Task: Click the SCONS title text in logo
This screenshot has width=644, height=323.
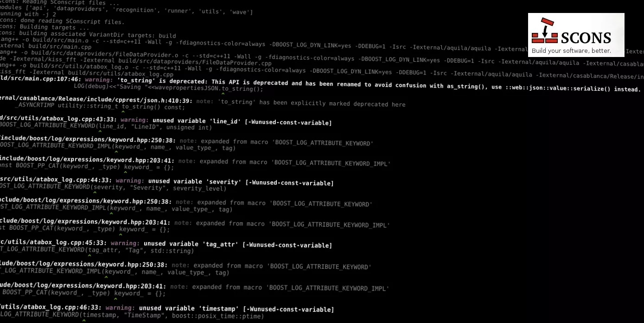Action: (x=586, y=38)
